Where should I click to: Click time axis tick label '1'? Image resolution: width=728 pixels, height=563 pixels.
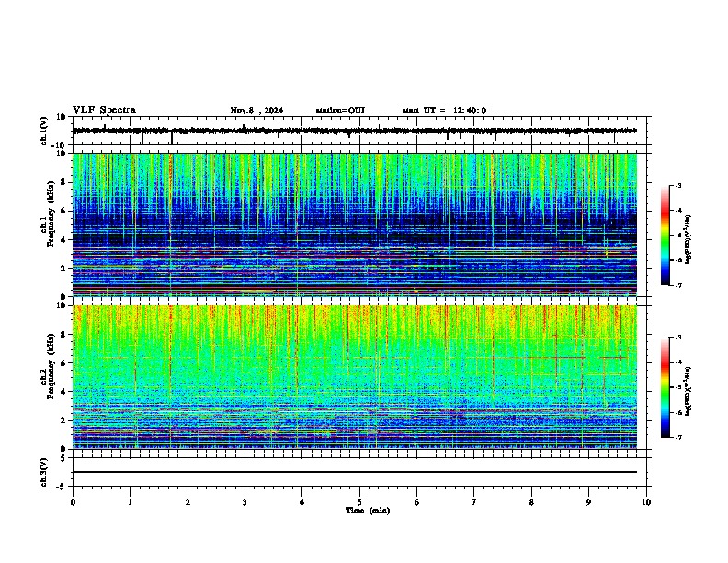click(130, 502)
